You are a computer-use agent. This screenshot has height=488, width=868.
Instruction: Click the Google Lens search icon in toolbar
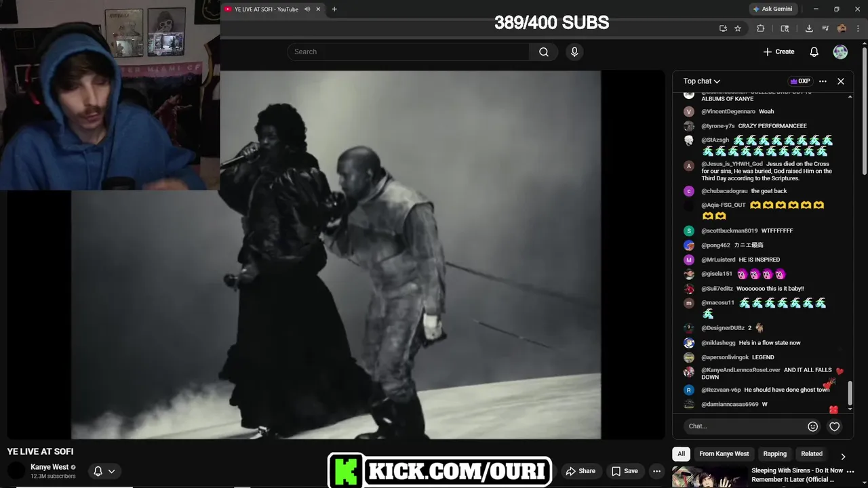[785, 28]
